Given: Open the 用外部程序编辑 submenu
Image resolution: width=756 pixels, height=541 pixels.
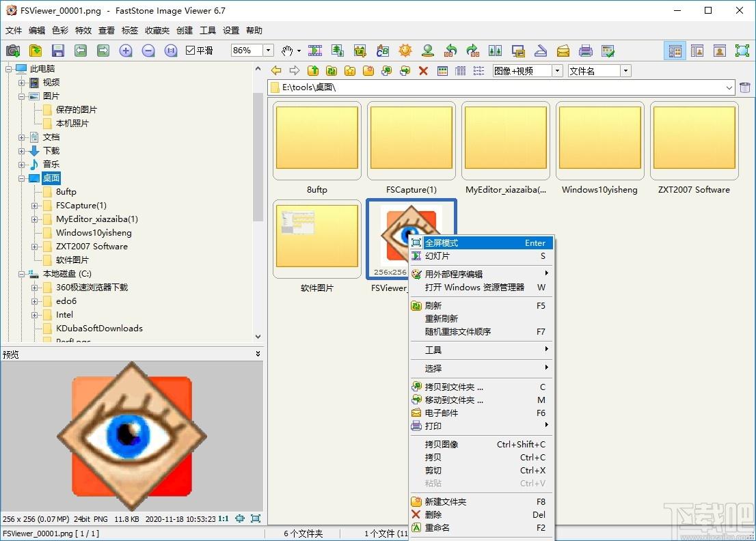Looking at the screenshot, I should click(x=481, y=274).
